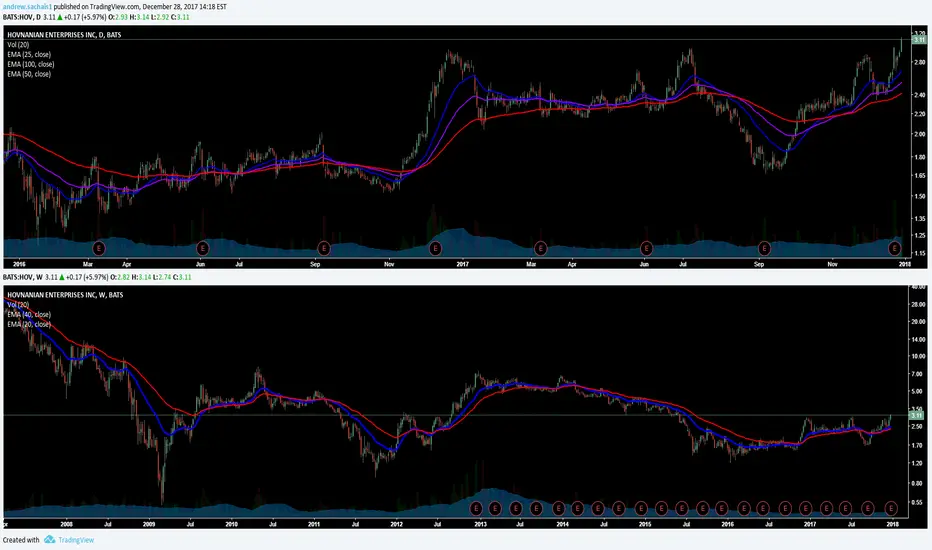Click earnings marker near Jun 2017 on daily chart
Screen dimensions: 932x550
[x=646, y=248]
